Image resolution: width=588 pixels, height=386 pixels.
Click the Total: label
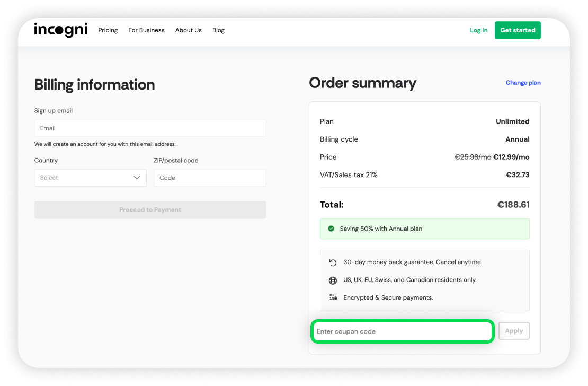pyautogui.click(x=332, y=205)
